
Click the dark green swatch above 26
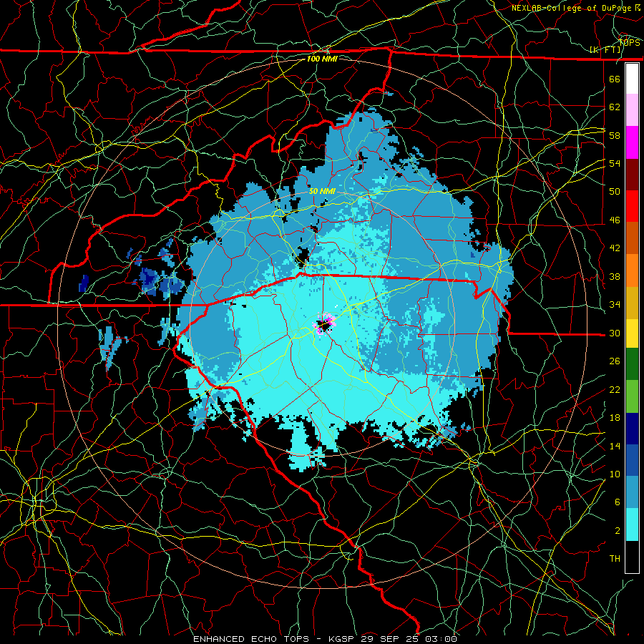(632, 364)
